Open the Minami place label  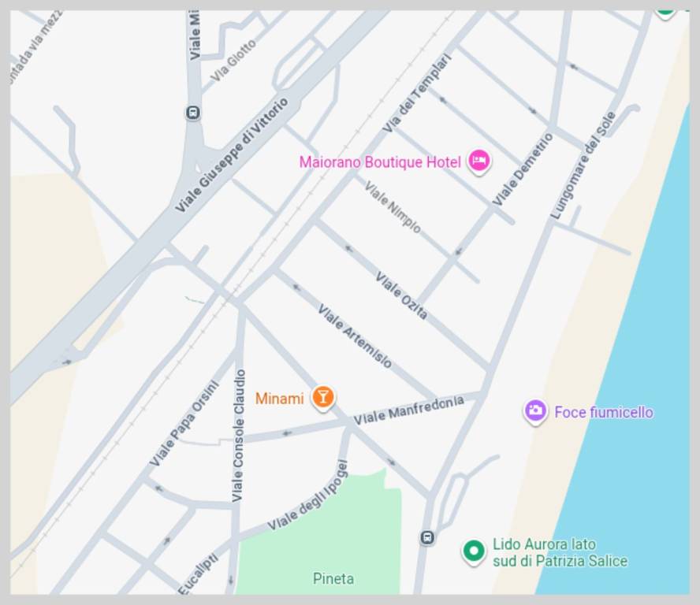pos(280,399)
